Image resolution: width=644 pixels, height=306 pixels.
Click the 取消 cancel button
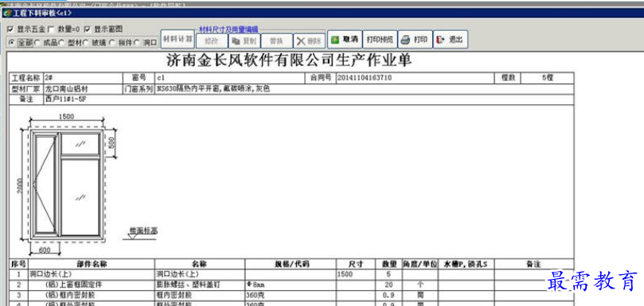pyautogui.click(x=345, y=40)
